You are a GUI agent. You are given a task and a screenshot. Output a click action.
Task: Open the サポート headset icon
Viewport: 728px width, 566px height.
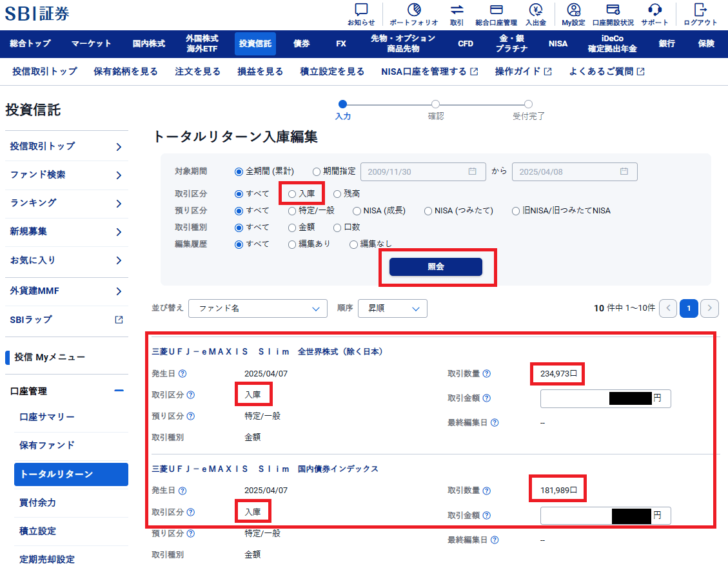point(654,10)
